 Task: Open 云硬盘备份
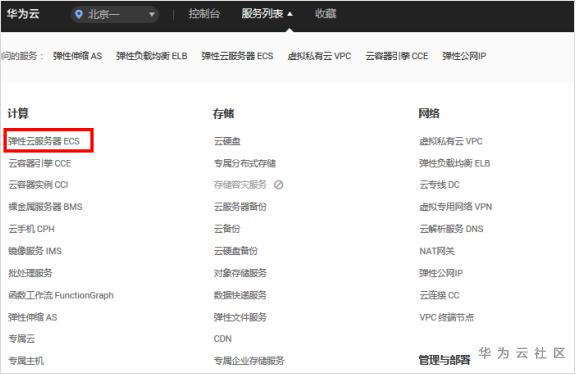(x=236, y=251)
